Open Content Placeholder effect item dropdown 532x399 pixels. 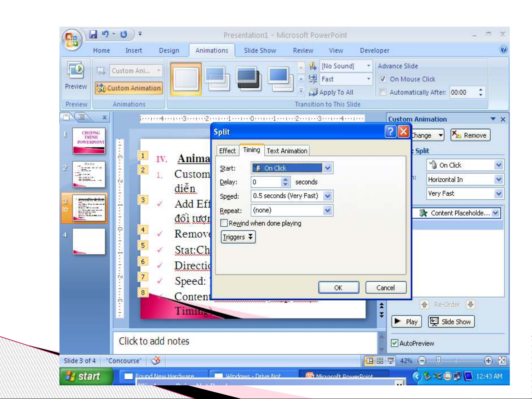pyautogui.click(x=495, y=213)
